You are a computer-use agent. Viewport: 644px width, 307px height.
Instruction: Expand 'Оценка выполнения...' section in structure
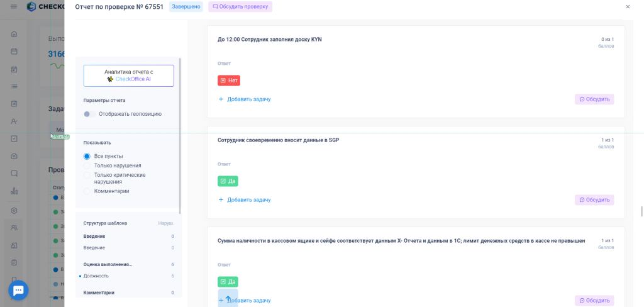pyautogui.click(x=108, y=265)
